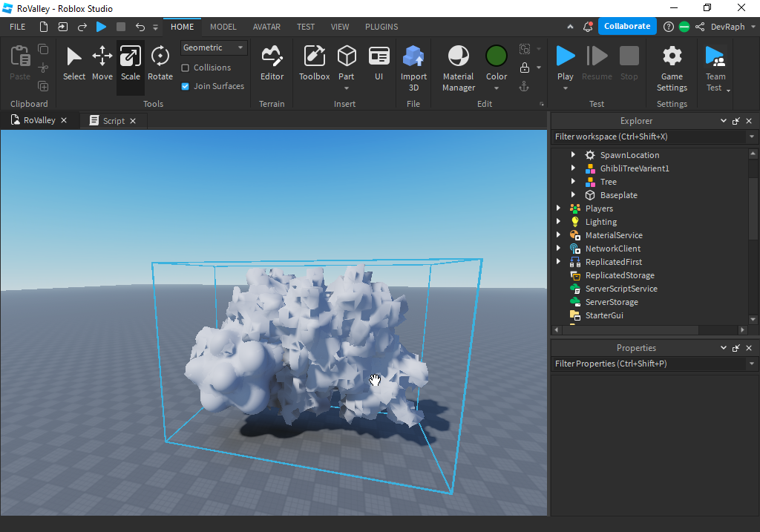The width and height of the screenshot is (760, 532).
Task: Pick the Rotate tool
Action: [x=160, y=64]
